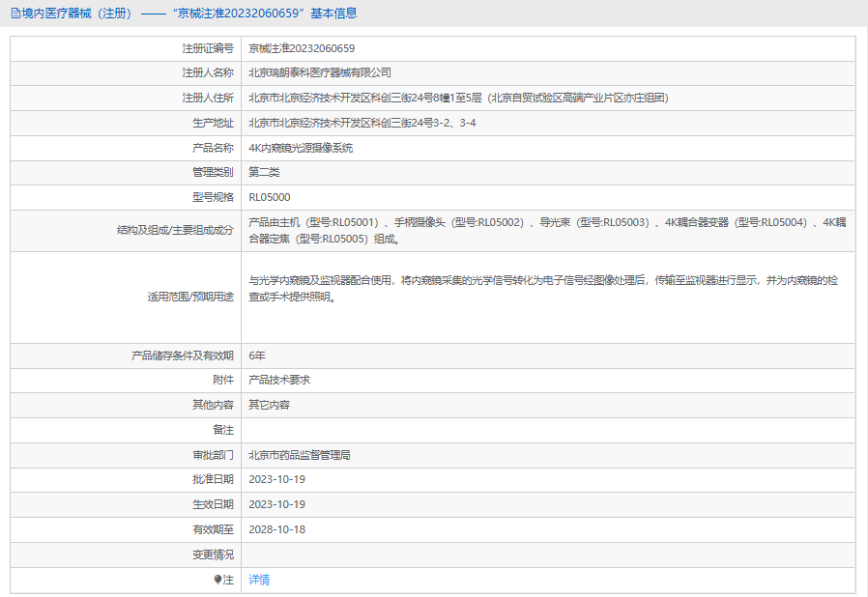Click the 型号规格 label
Viewport: 868px width, 597px height.
(x=213, y=197)
